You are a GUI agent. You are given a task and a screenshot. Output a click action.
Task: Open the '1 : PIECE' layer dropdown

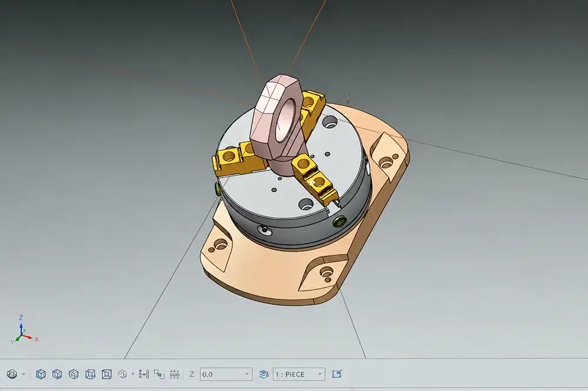tap(299, 374)
